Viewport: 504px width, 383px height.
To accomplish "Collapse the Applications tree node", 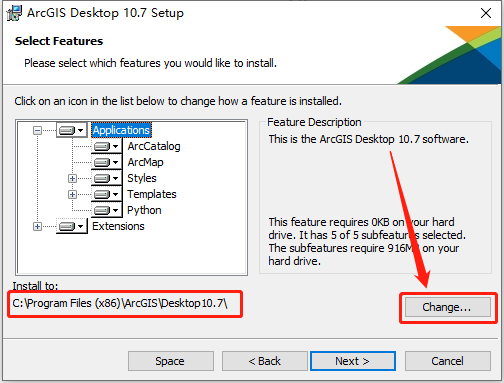I will [37, 130].
